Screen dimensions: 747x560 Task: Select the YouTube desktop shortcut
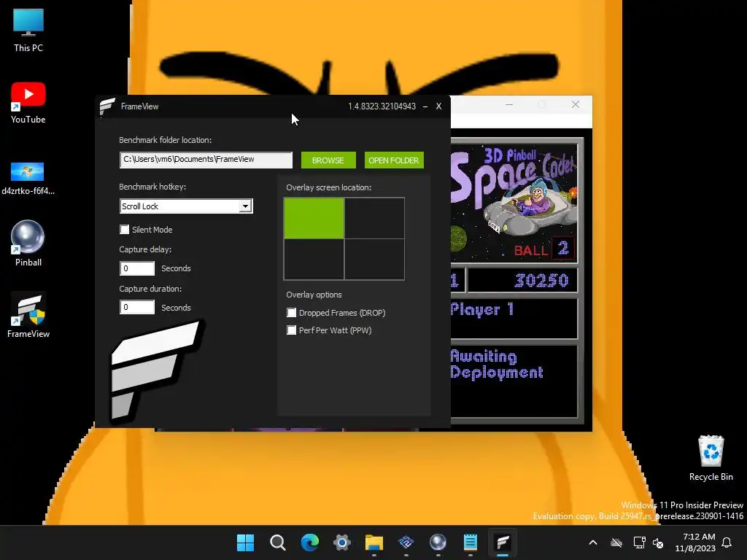pyautogui.click(x=28, y=102)
